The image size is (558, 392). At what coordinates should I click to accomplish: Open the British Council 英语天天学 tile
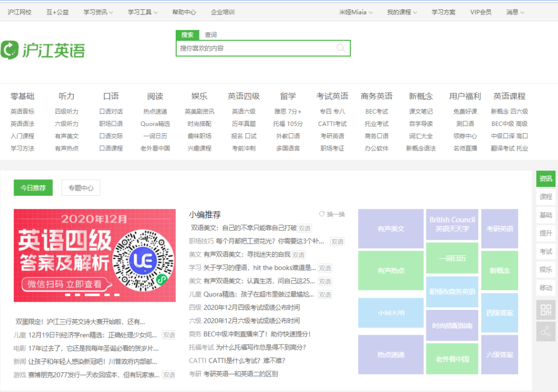[x=452, y=225]
